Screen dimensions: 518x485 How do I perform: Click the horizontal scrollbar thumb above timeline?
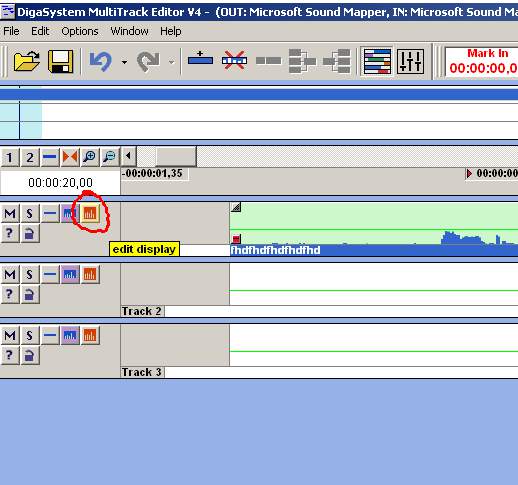[176, 156]
